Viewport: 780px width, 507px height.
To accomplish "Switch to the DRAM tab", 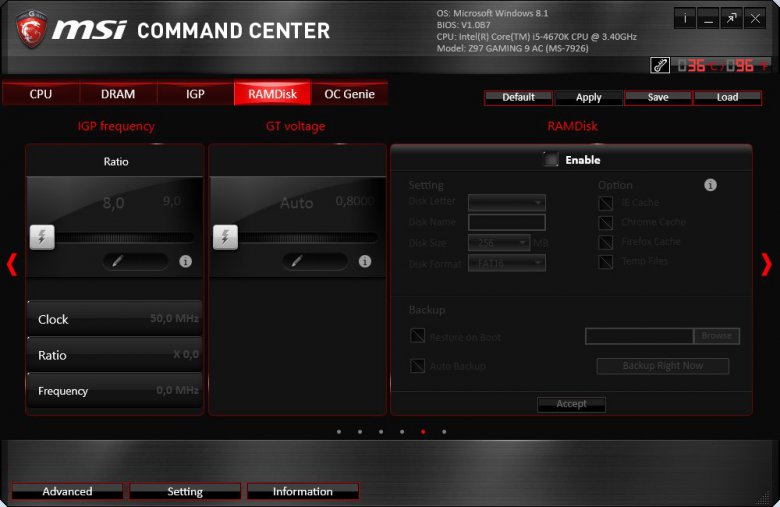I will point(118,94).
